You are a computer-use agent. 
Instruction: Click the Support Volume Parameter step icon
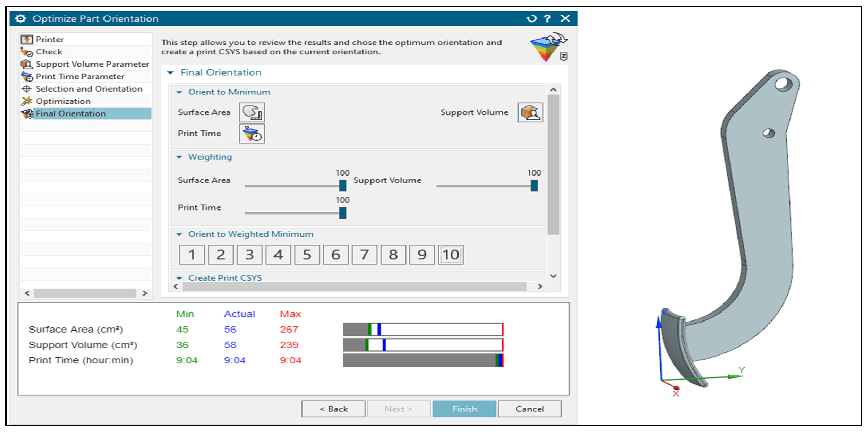27,64
